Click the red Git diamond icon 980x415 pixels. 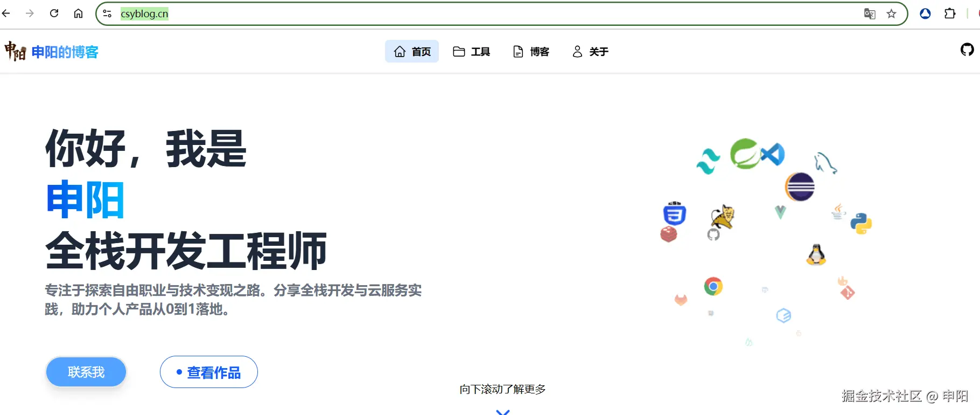[x=848, y=293]
